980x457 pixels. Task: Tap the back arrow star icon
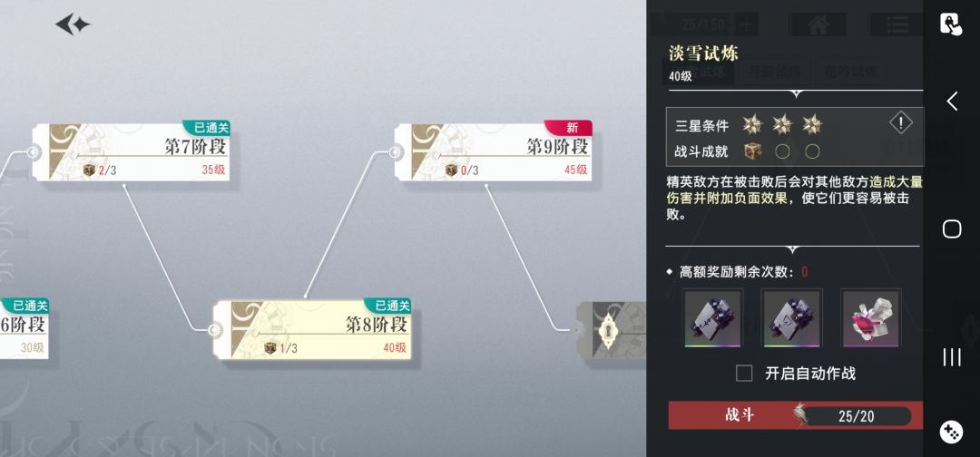(x=73, y=24)
